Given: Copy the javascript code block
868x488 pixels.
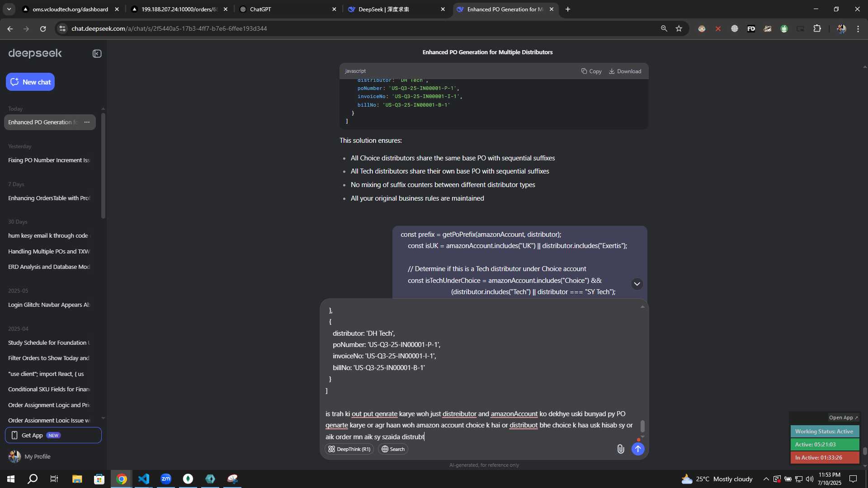Looking at the screenshot, I should tap(591, 71).
